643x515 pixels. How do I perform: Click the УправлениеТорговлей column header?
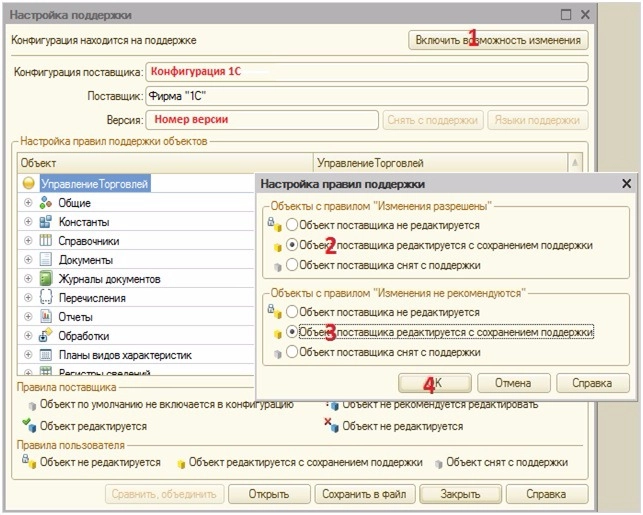(x=438, y=162)
